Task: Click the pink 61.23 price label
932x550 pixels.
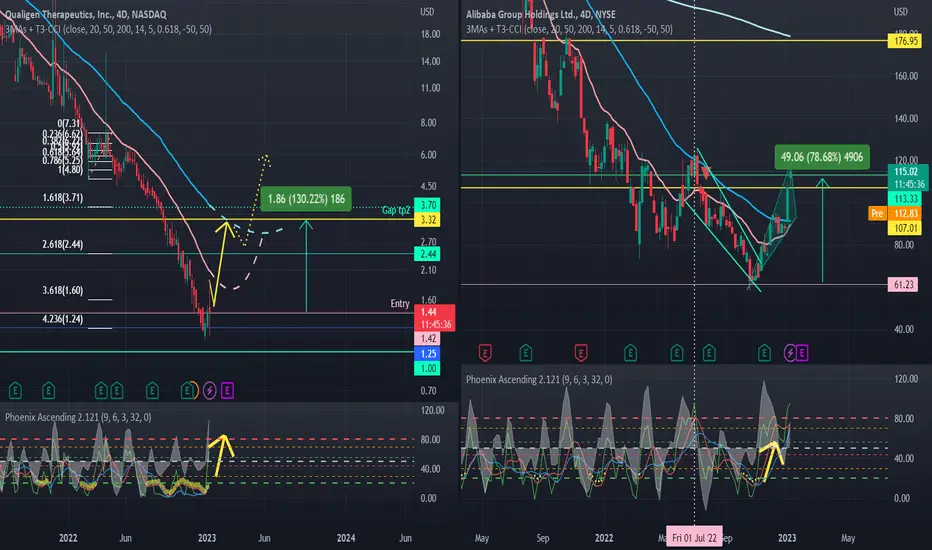Action: (x=903, y=284)
